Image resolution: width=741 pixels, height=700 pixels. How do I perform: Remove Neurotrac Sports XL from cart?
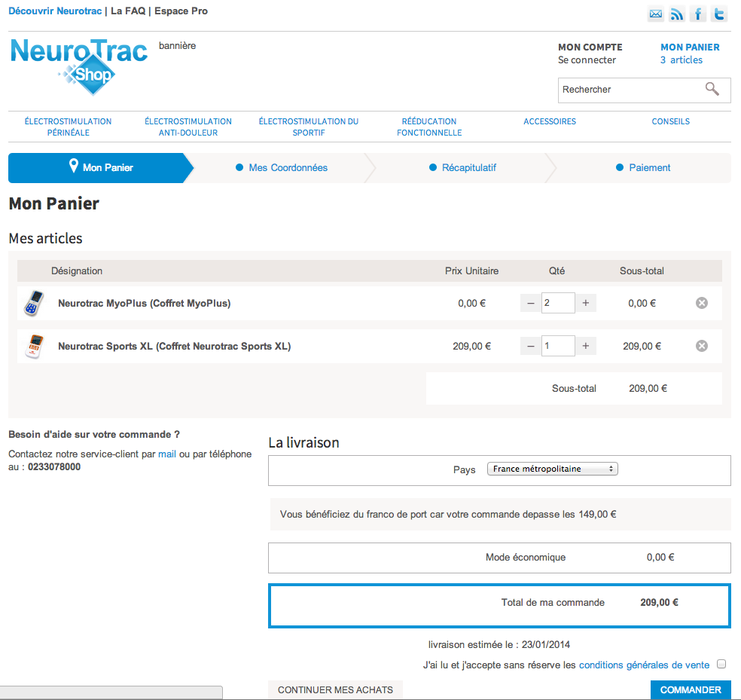[702, 346]
